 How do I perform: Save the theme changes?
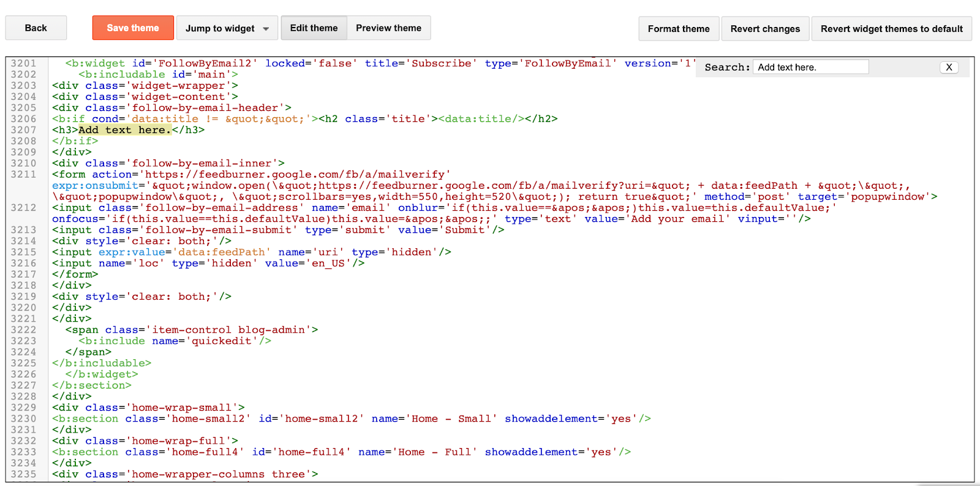click(x=133, y=28)
